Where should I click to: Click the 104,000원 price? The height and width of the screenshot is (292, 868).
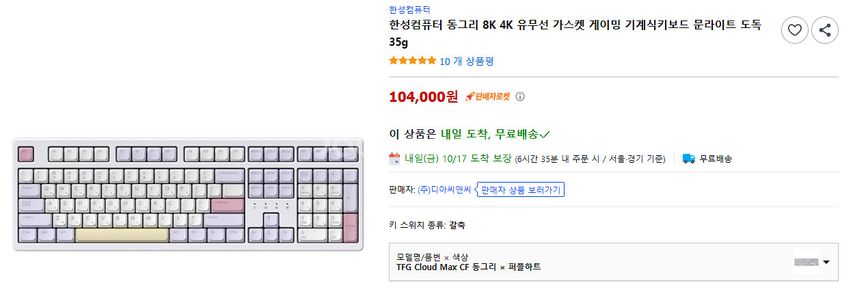(x=423, y=96)
